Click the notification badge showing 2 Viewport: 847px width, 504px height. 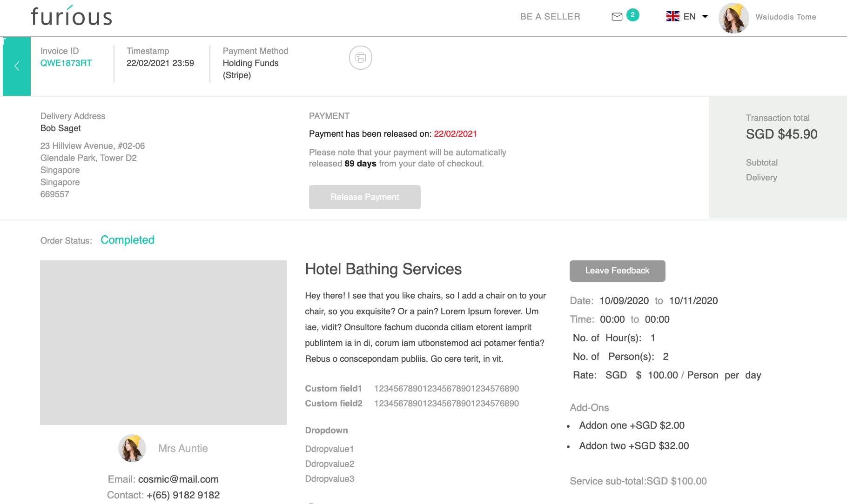pos(632,15)
